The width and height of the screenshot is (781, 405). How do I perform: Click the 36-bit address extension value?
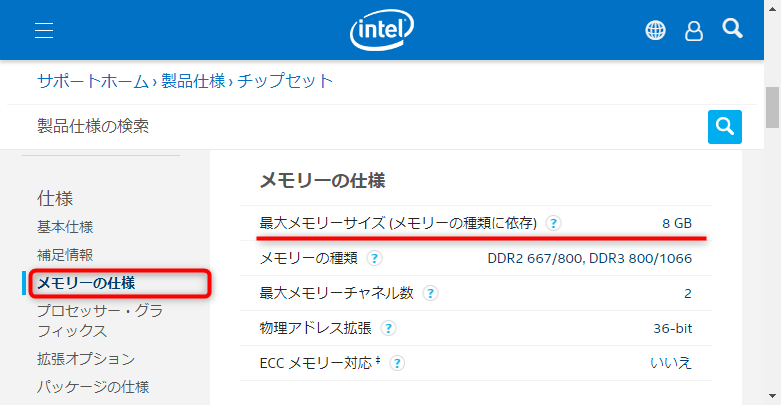coord(672,328)
